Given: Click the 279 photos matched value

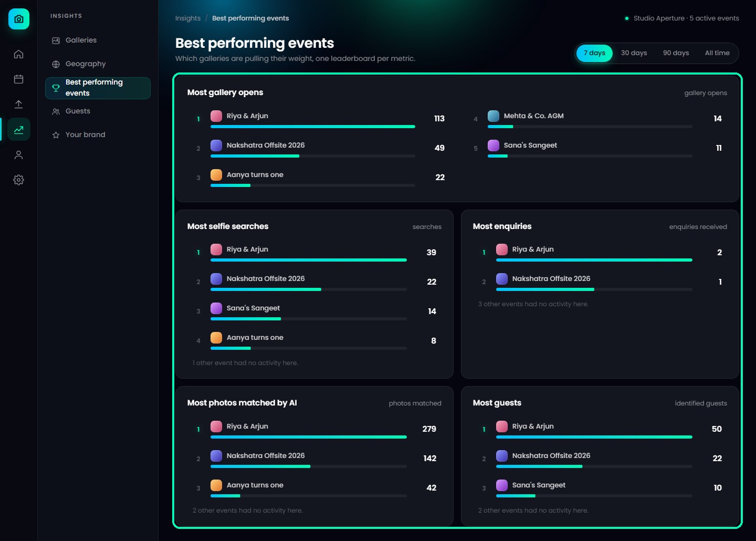Looking at the screenshot, I should coord(429,429).
